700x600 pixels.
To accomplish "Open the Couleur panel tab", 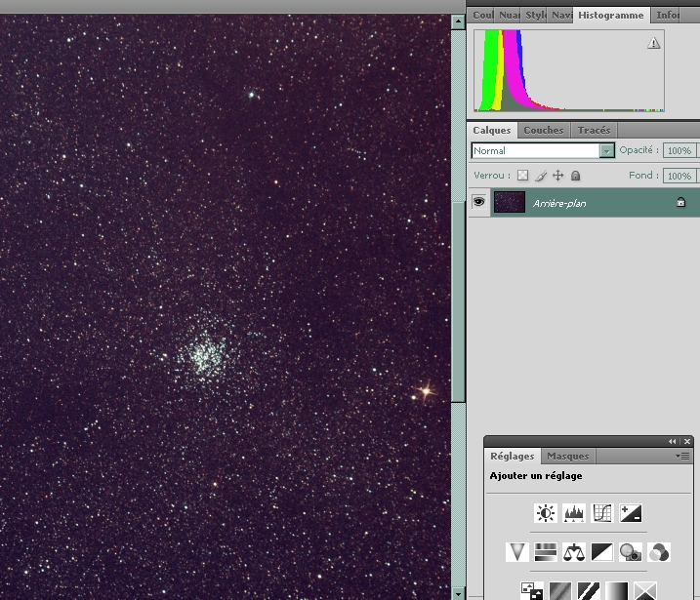I will pyautogui.click(x=482, y=16).
